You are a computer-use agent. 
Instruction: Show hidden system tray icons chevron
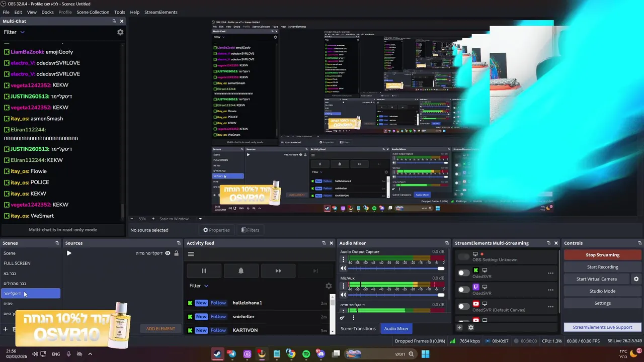(90, 354)
